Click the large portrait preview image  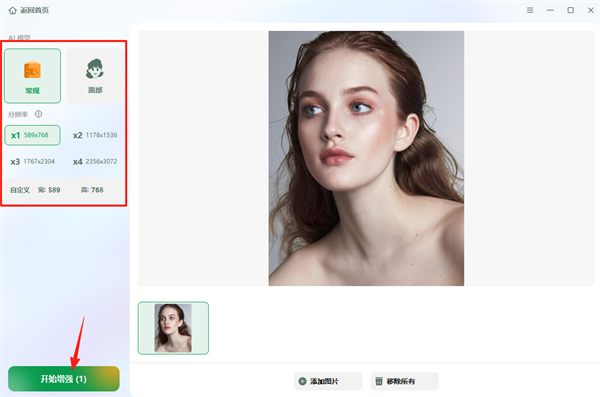(x=366, y=158)
